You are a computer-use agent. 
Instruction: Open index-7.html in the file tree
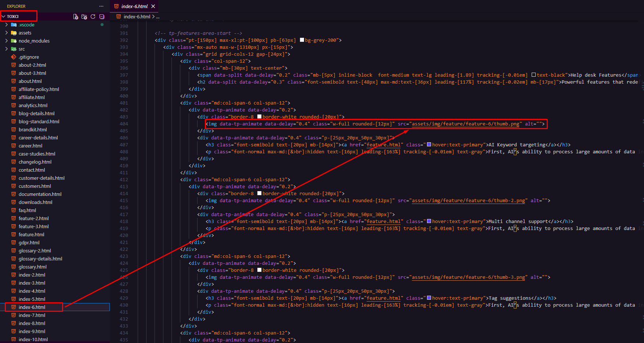tap(32, 315)
